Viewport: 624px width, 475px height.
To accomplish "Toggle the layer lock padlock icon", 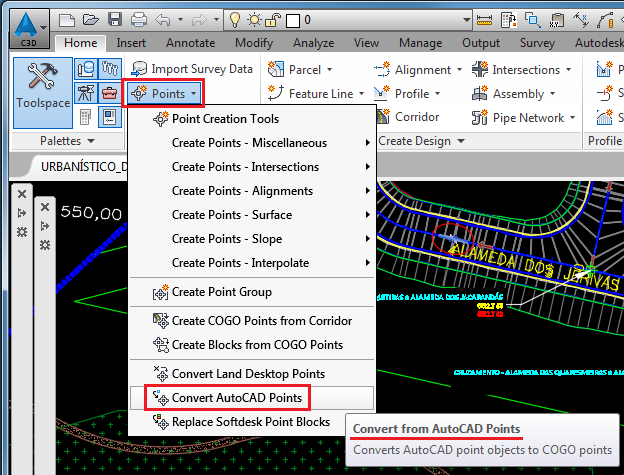I will (273, 19).
